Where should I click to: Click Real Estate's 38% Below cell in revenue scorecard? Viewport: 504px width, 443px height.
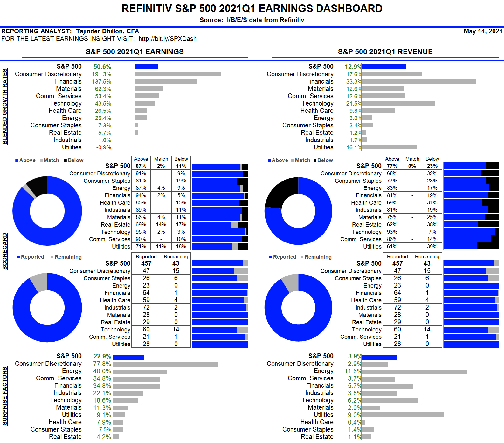[x=432, y=224]
